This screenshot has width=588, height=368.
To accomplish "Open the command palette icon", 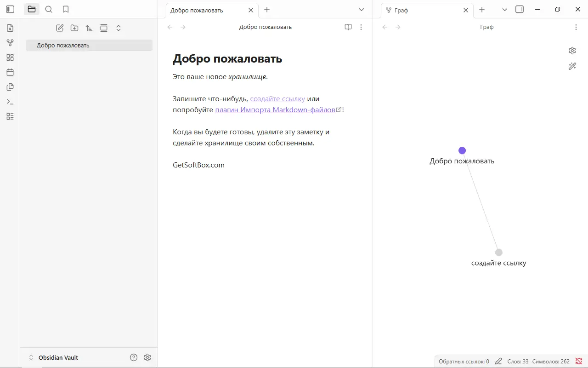I will 10,102.
